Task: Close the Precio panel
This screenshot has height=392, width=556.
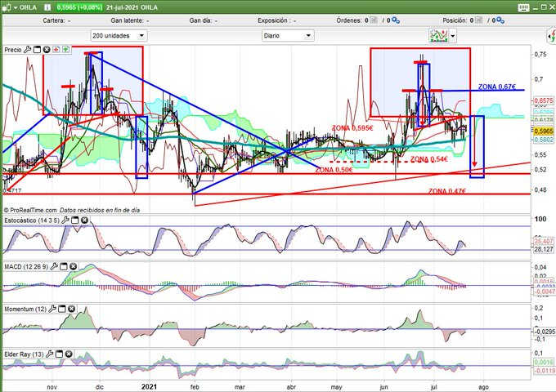Action: (x=47, y=50)
